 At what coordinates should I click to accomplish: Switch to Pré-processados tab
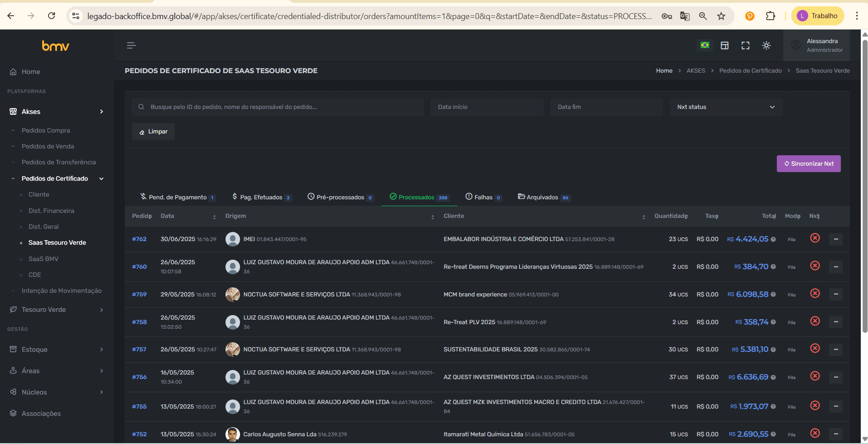tap(340, 197)
